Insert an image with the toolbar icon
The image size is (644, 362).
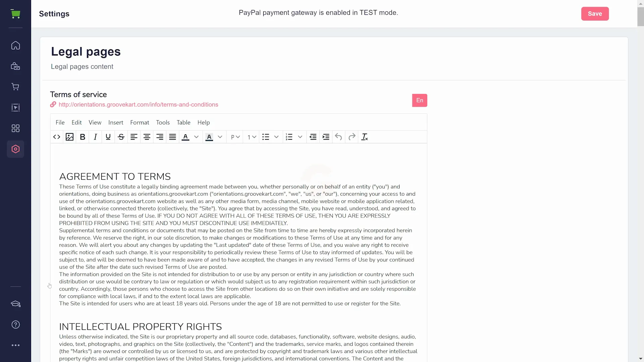[x=69, y=137]
